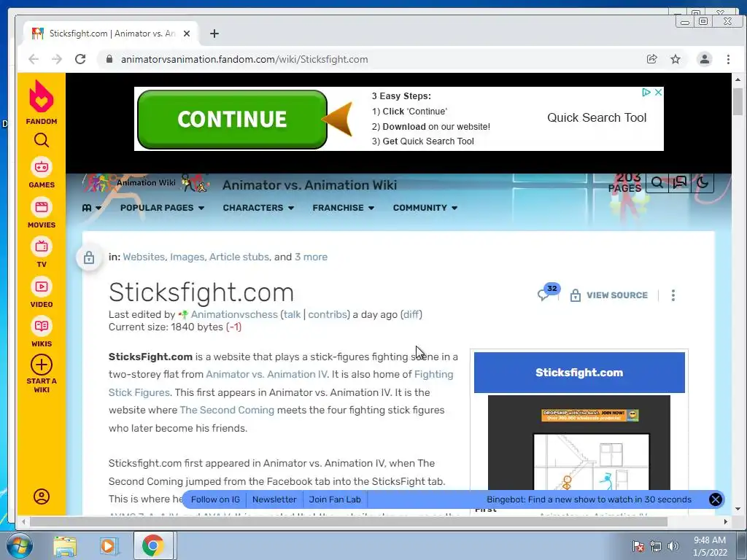Open the AdChoices icon on banner ad

tap(646, 93)
